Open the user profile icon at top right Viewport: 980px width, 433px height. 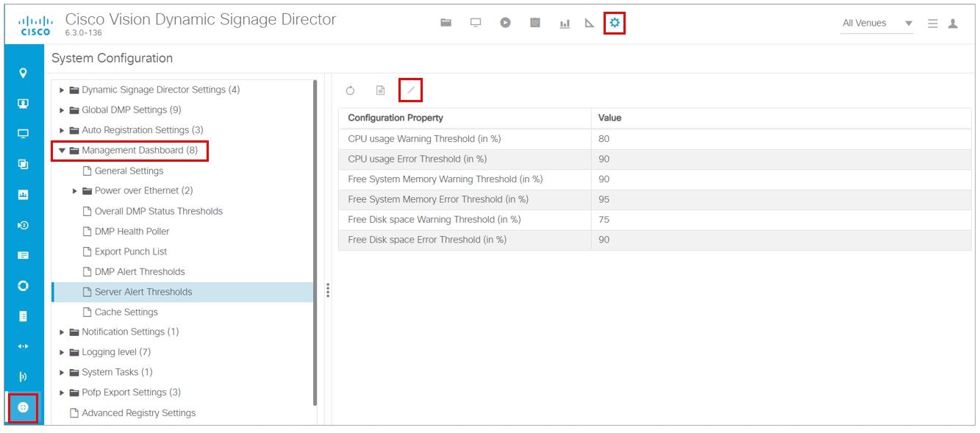pos(953,24)
